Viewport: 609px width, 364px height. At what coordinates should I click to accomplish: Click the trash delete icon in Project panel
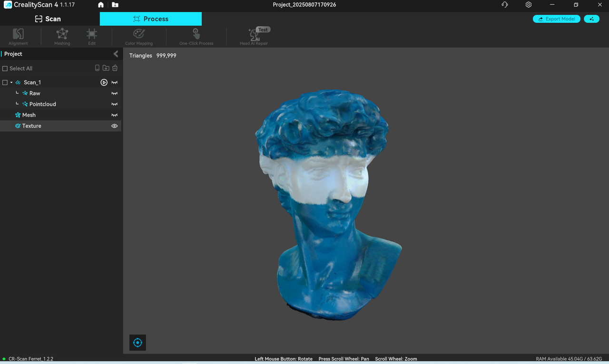(115, 68)
